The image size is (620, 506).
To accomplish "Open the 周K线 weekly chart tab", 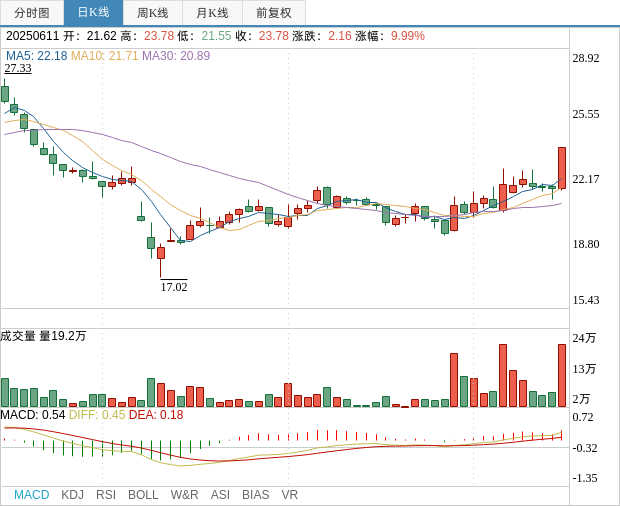I will coord(153,13).
